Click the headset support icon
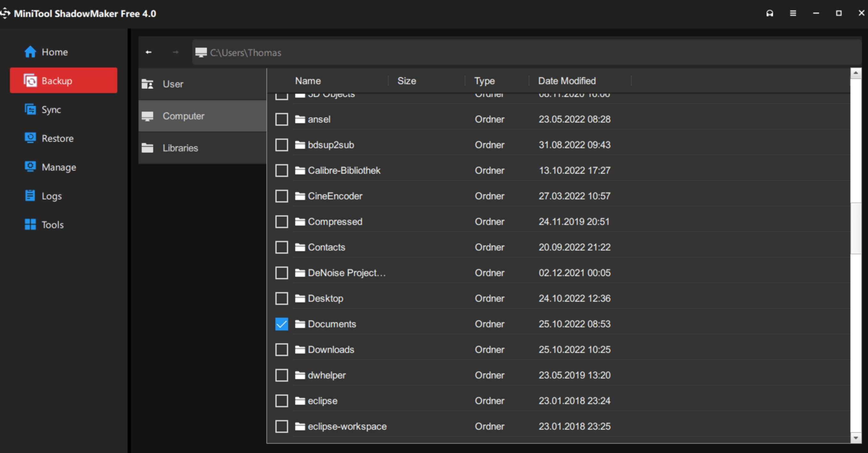This screenshot has width=868, height=453. tap(769, 13)
